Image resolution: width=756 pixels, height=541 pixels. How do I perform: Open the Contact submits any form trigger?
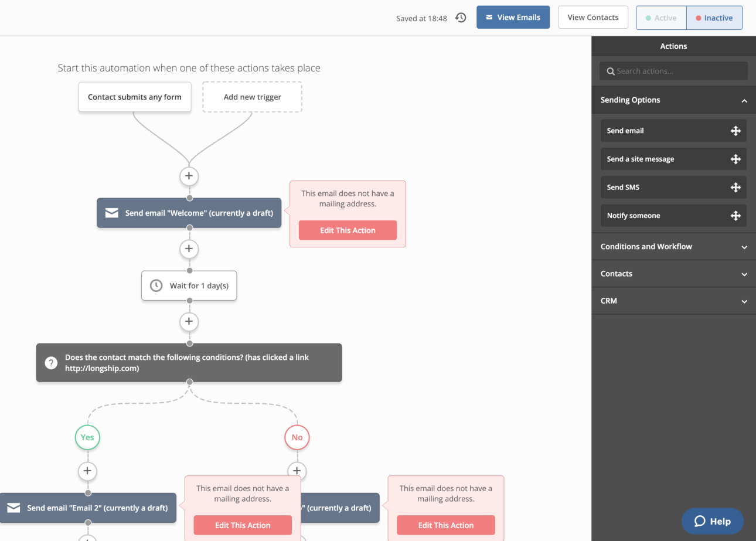tap(135, 97)
